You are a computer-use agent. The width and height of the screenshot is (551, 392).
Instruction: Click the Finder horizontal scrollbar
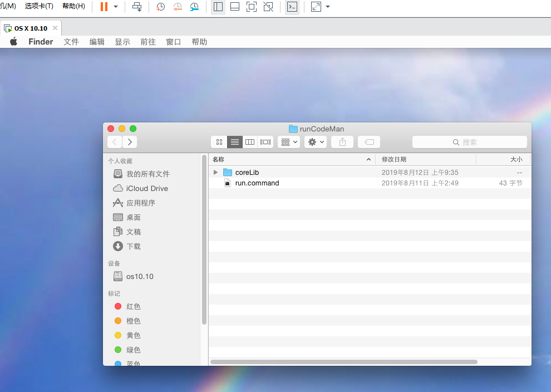[x=343, y=362]
